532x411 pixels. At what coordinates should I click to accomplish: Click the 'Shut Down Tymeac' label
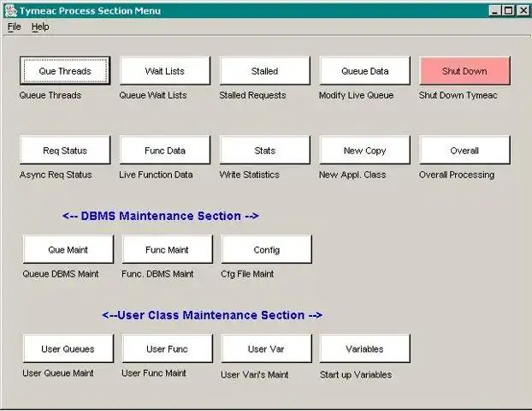458,95
